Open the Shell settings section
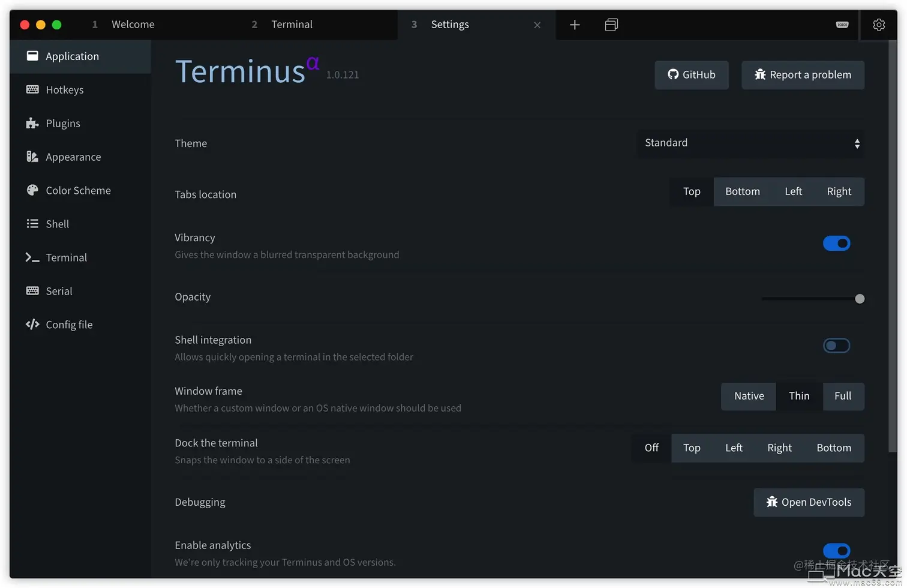This screenshot has width=907, height=588. [x=80, y=224]
